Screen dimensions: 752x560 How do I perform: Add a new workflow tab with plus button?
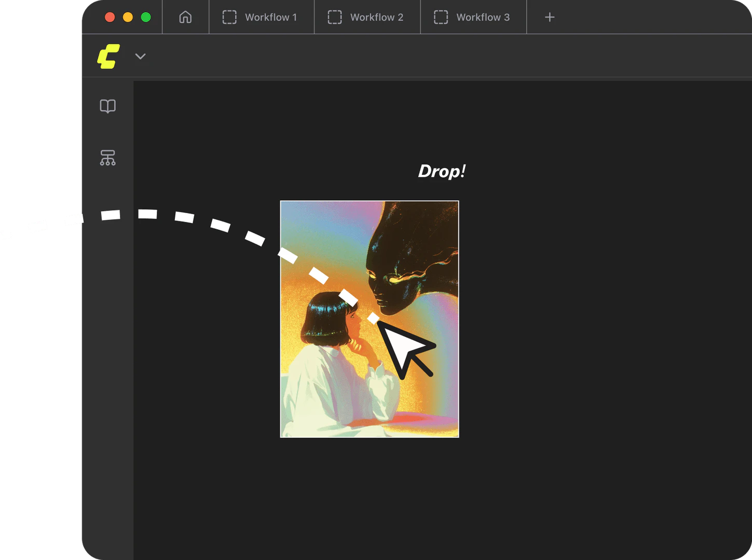coord(550,17)
